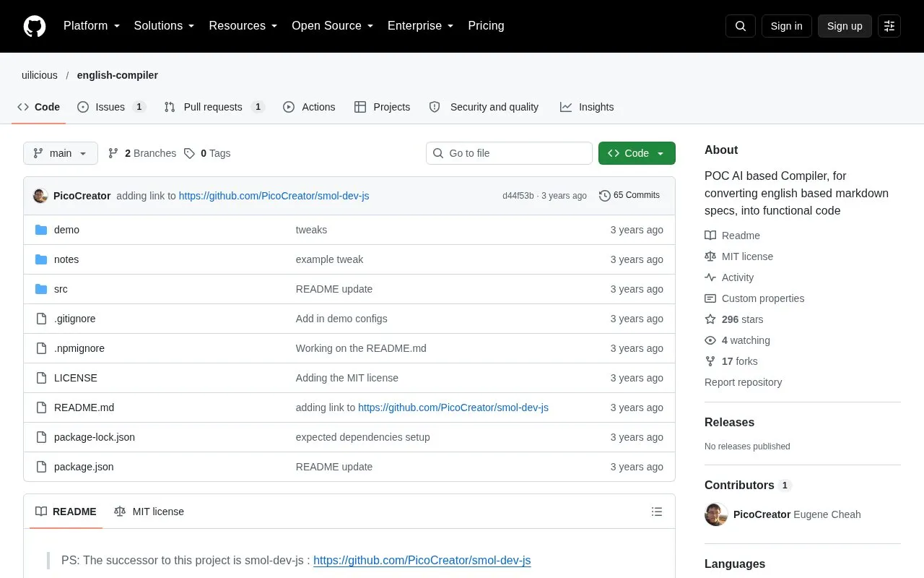
Task: Click PicoCreator author name in commit bar
Action: coord(82,196)
